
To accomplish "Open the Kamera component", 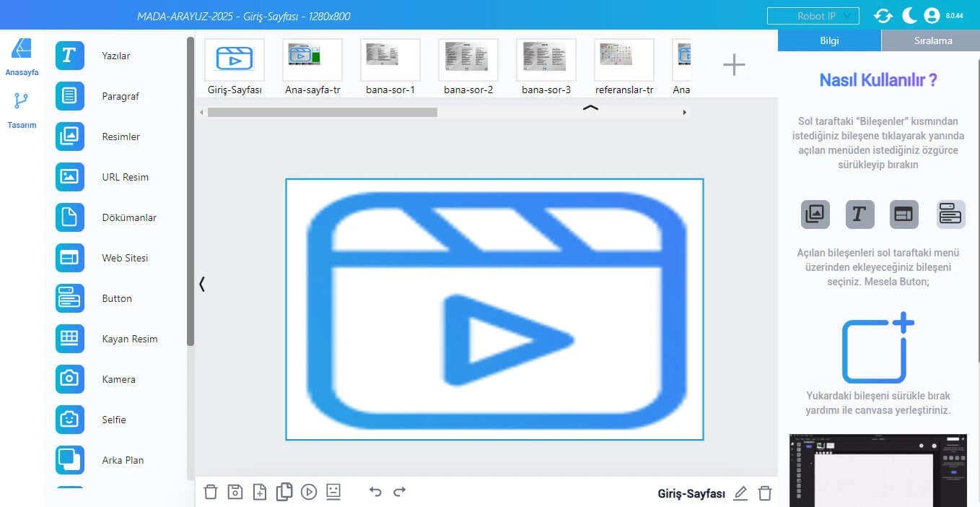I will pyautogui.click(x=69, y=379).
